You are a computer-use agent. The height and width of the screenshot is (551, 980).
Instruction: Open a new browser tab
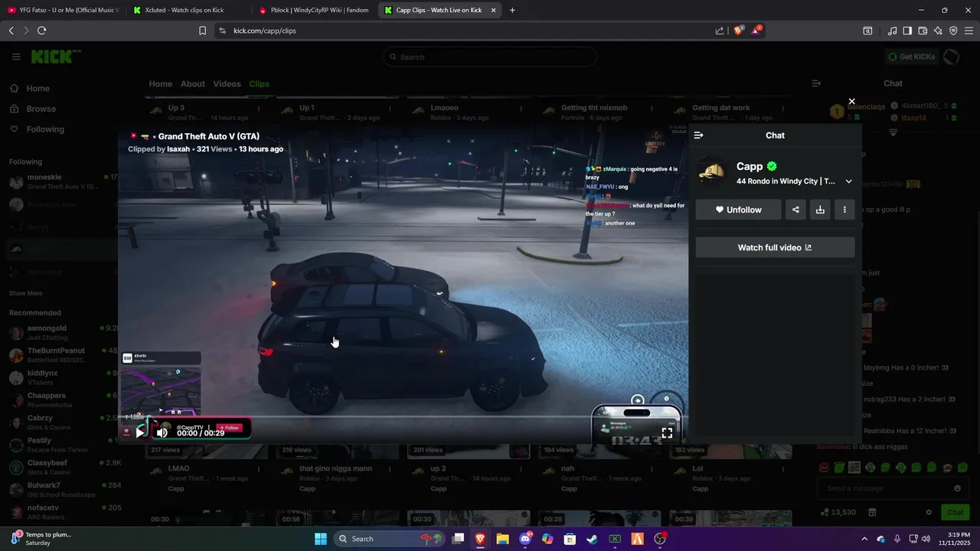(x=512, y=10)
